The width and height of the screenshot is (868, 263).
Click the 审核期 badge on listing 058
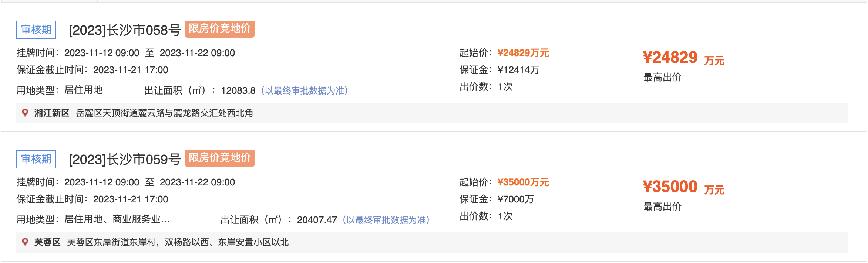[36, 30]
